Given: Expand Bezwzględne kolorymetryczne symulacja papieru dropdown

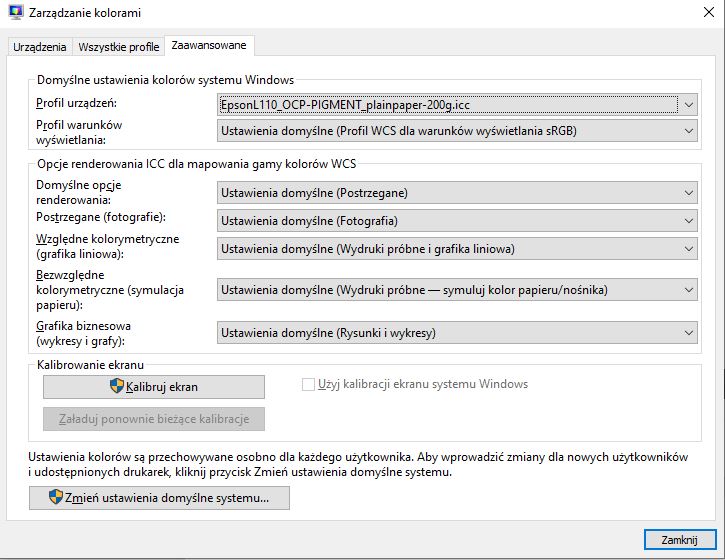Looking at the screenshot, I should click(x=457, y=290).
